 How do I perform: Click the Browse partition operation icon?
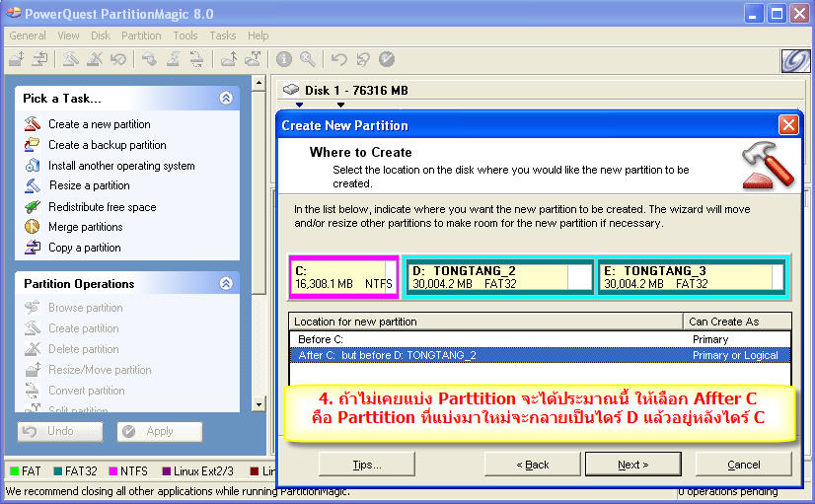point(33,307)
